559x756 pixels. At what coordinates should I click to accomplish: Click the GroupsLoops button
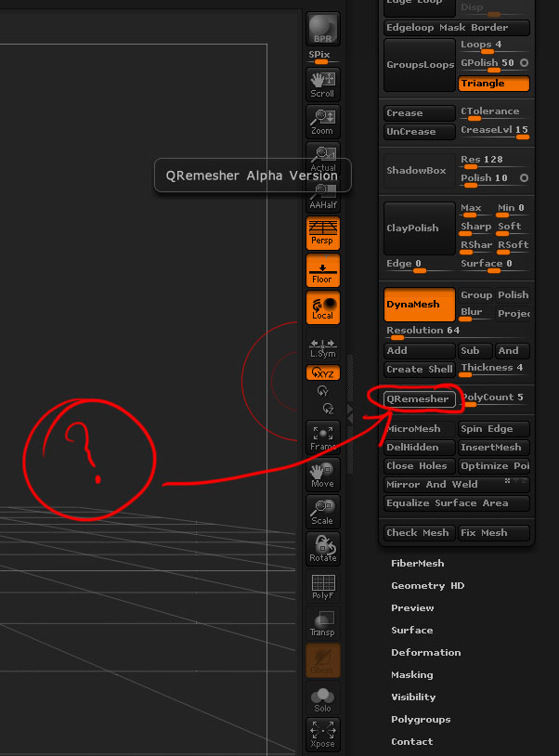(x=420, y=65)
